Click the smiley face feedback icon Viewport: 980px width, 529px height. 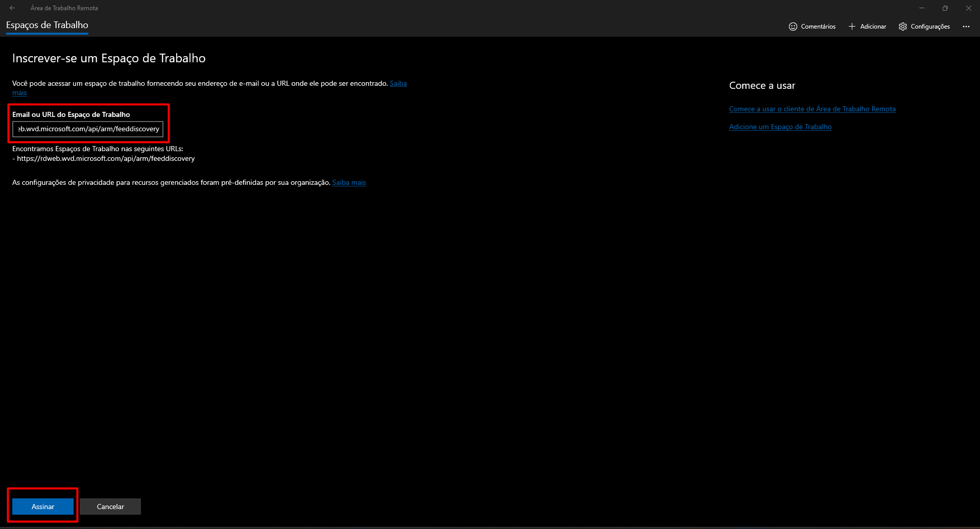[x=793, y=27]
